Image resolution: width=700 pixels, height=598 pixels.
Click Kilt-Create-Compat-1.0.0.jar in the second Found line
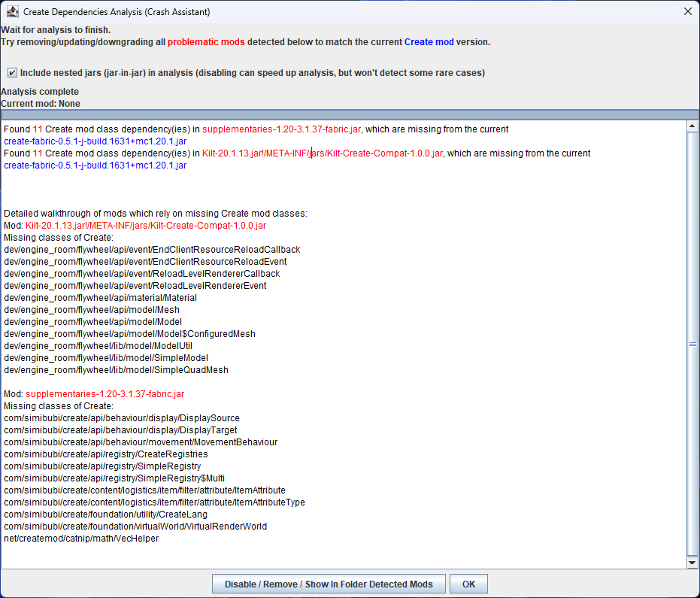[x=384, y=153]
